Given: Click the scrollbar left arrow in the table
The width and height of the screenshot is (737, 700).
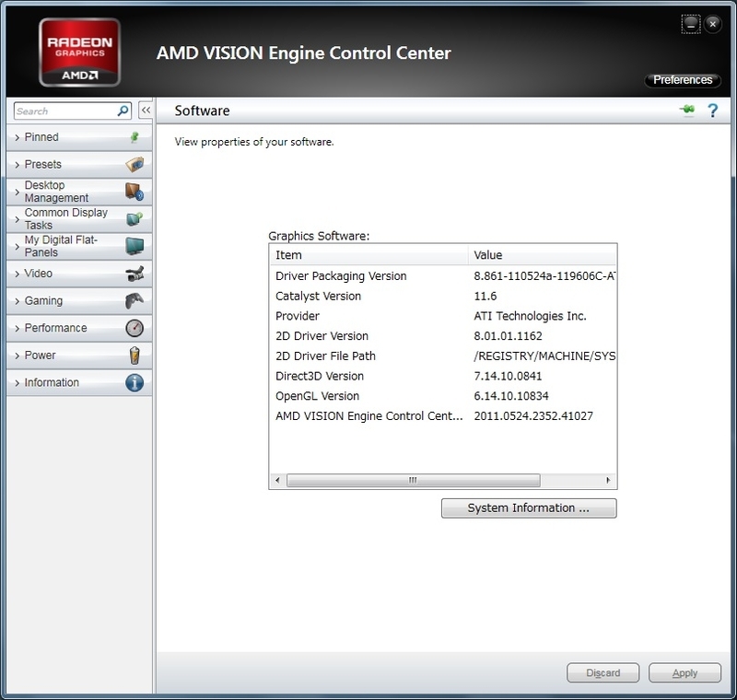Looking at the screenshot, I should (x=278, y=480).
